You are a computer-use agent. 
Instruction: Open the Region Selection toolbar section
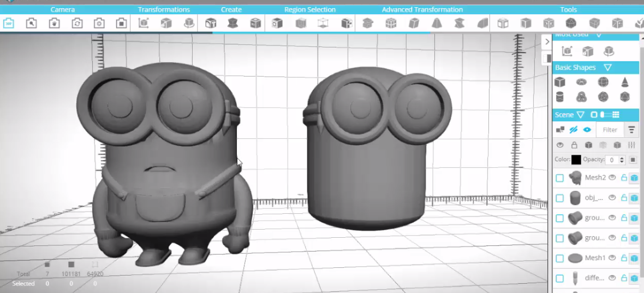tap(309, 9)
